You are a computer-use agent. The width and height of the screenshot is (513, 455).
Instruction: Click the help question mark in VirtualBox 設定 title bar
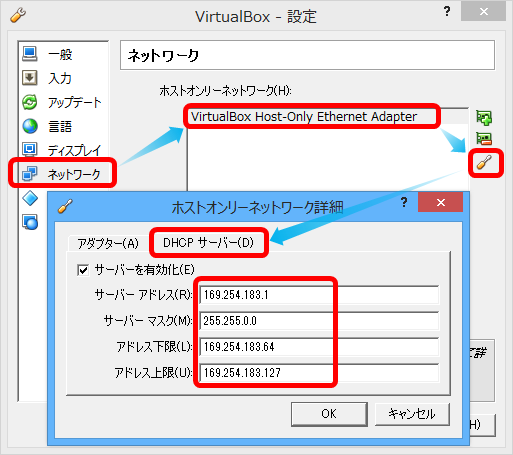coord(447,12)
